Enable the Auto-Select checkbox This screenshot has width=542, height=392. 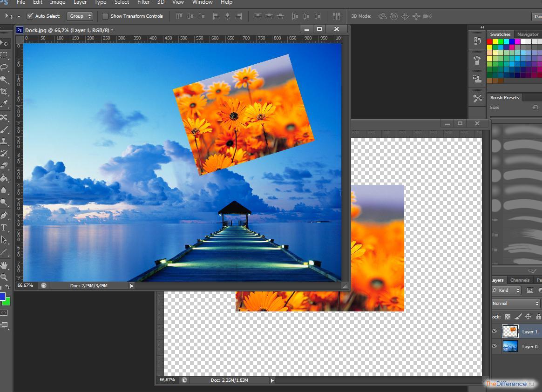pyautogui.click(x=30, y=15)
